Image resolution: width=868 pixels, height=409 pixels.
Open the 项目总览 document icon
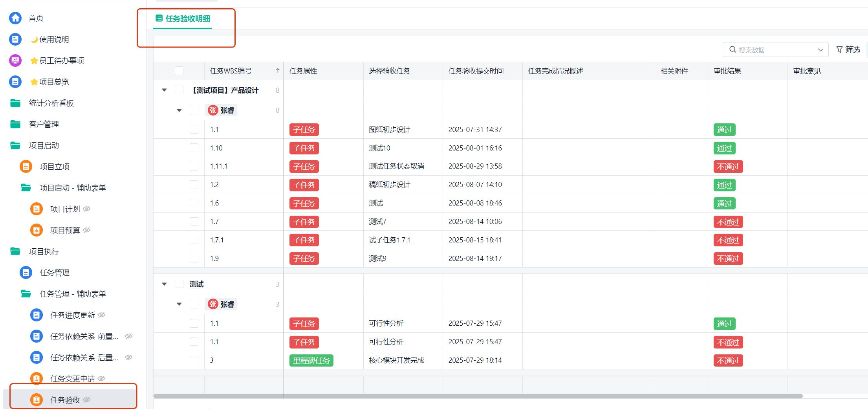[x=15, y=82]
